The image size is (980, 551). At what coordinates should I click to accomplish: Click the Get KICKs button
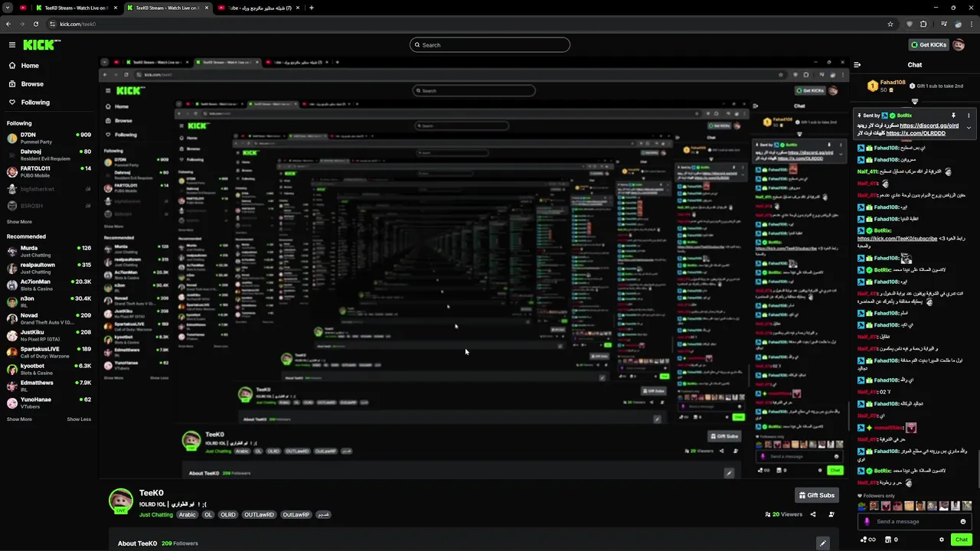[928, 45]
